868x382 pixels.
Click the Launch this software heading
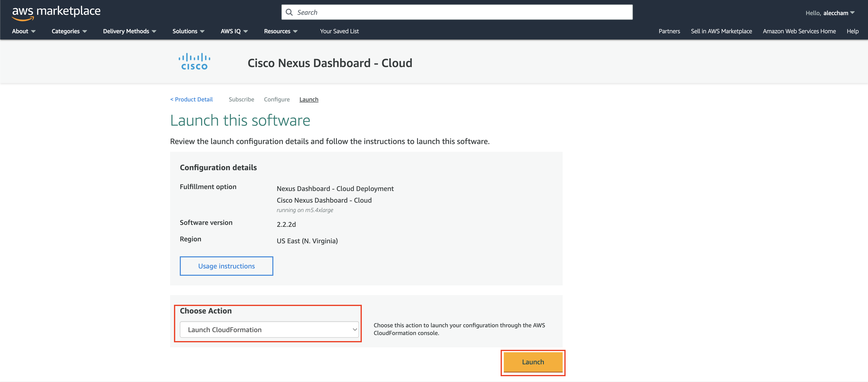[x=240, y=120]
